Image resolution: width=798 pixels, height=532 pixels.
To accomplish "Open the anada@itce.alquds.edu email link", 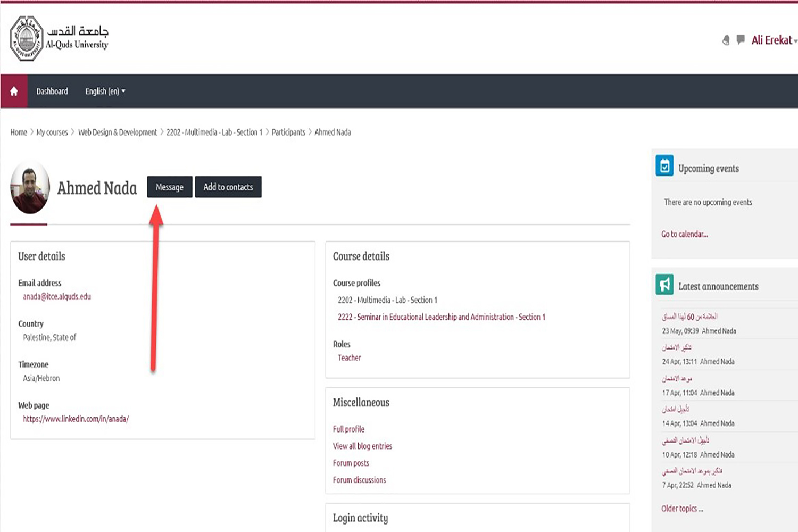I will [57, 296].
